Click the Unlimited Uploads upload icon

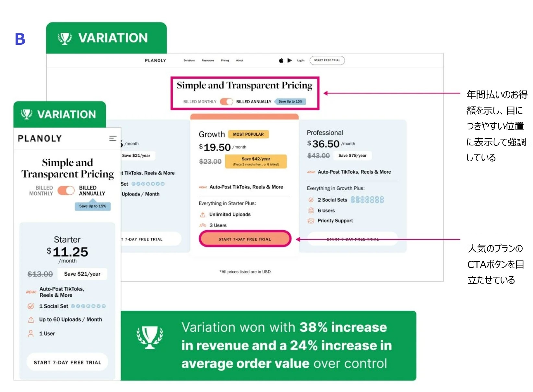coord(203,214)
